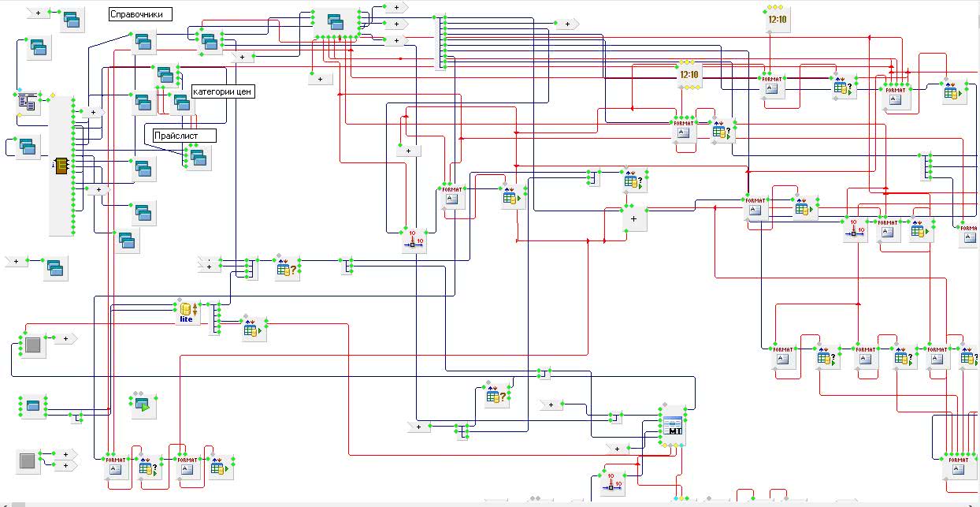Select the Справочники comment label
This screenshot has width=980, height=507.
click(x=140, y=14)
